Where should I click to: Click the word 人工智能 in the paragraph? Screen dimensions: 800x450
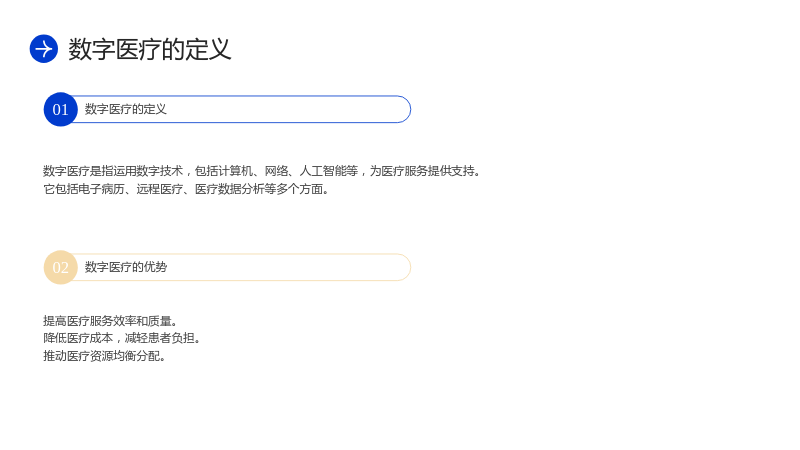(x=322, y=171)
